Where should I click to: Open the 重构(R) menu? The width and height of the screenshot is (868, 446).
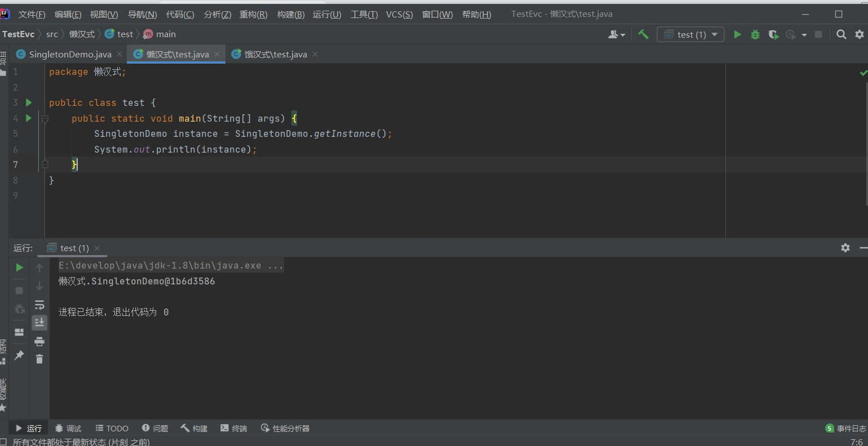pyautogui.click(x=253, y=14)
